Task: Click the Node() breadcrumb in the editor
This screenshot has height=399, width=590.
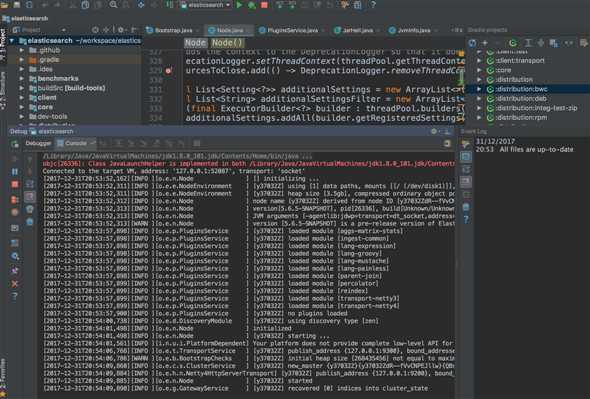Action: point(227,43)
